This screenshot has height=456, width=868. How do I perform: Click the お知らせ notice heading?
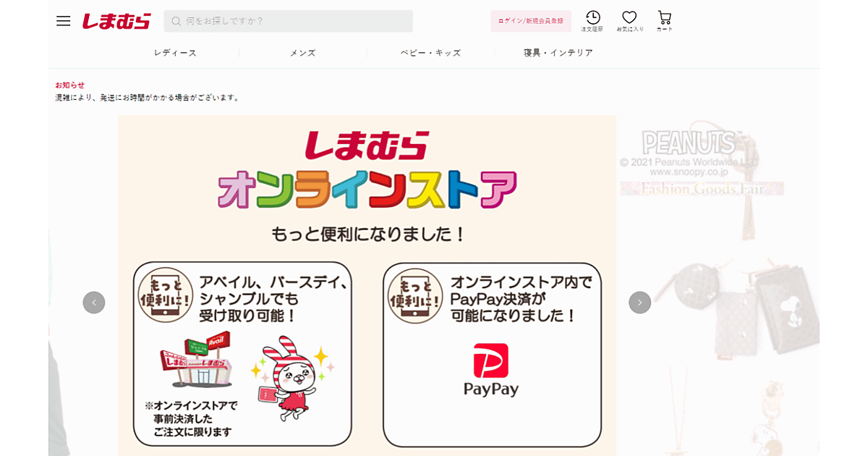pyautogui.click(x=70, y=85)
